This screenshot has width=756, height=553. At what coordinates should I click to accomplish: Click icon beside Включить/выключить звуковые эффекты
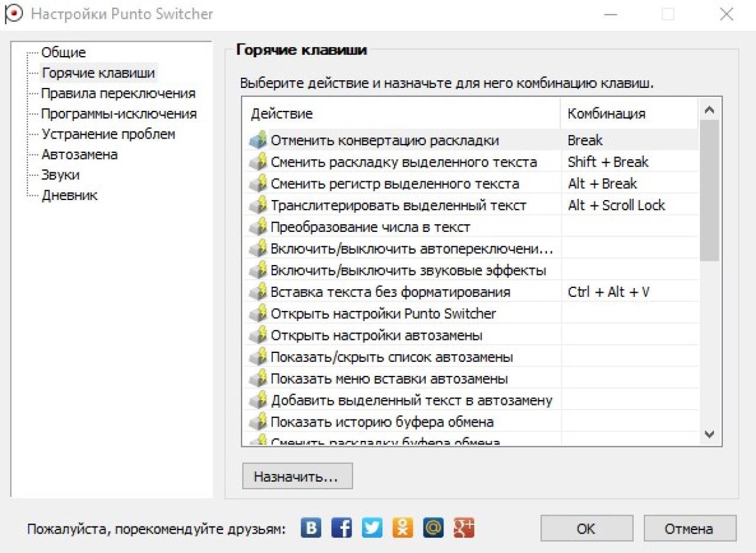[258, 270]
